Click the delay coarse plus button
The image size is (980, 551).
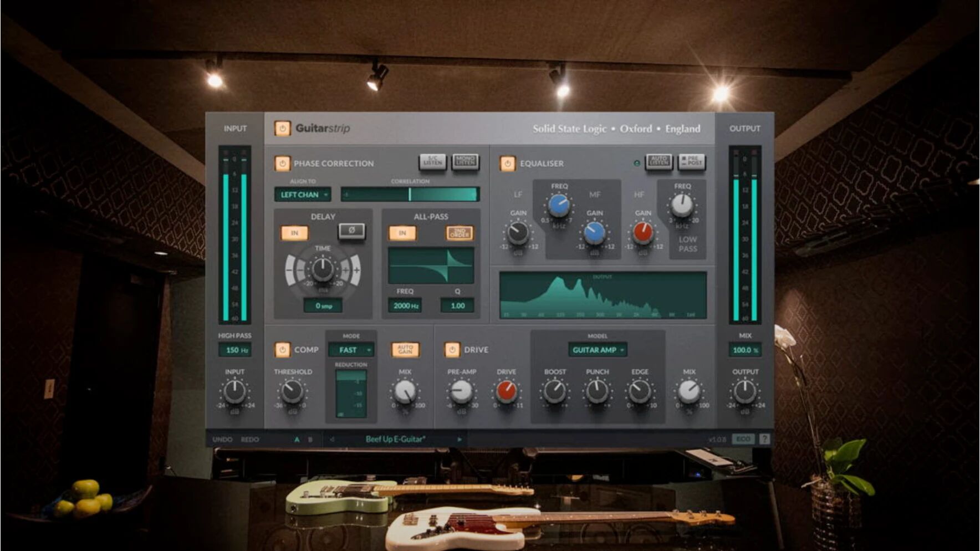coord(356,271)
